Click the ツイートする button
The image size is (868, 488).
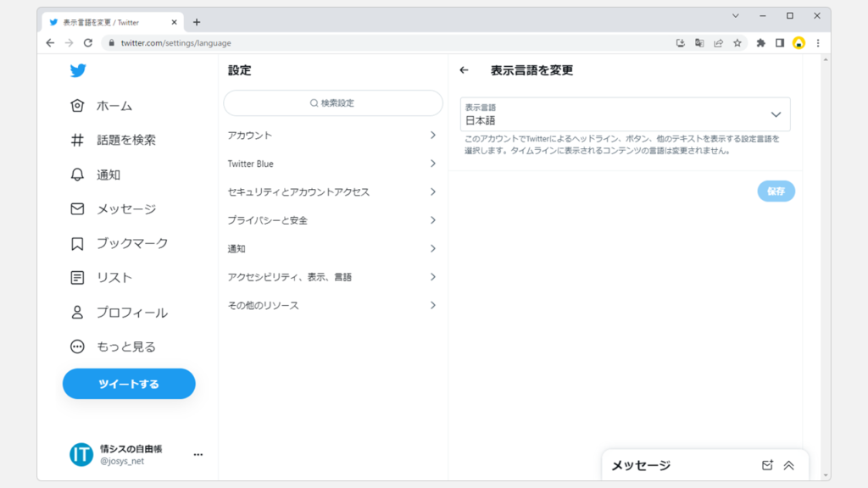click(x=129, y=384)
